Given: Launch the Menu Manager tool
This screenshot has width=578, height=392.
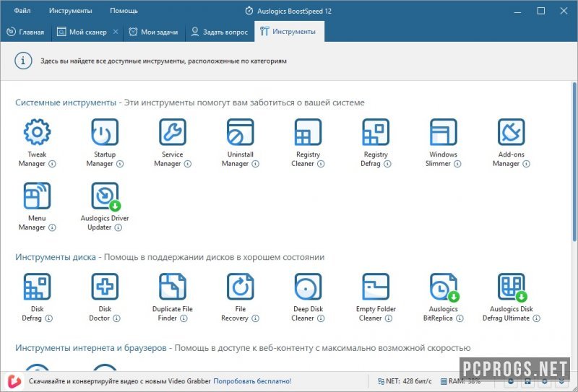Looking at the screenshot, I should click(37, 196).
